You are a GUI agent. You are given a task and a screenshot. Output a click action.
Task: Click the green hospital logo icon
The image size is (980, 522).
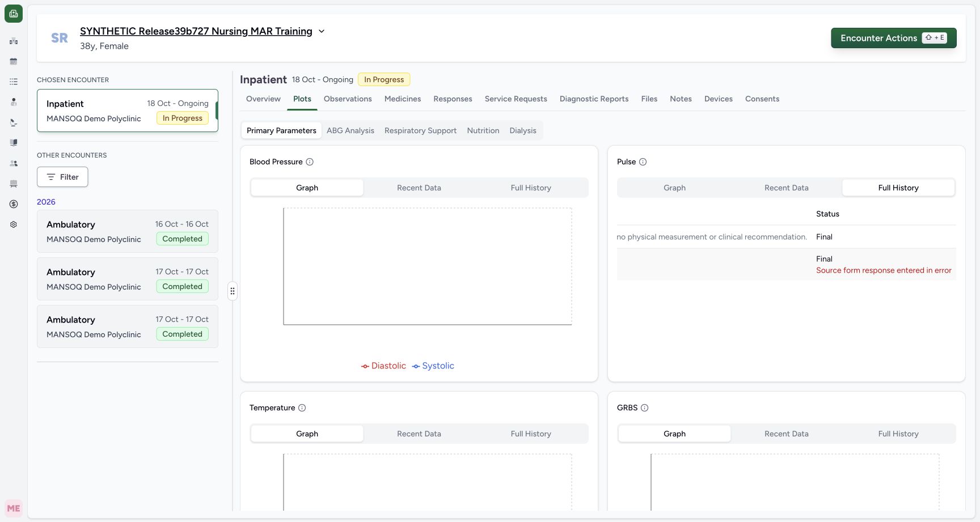pyautogui.click(x=14, y=14)
